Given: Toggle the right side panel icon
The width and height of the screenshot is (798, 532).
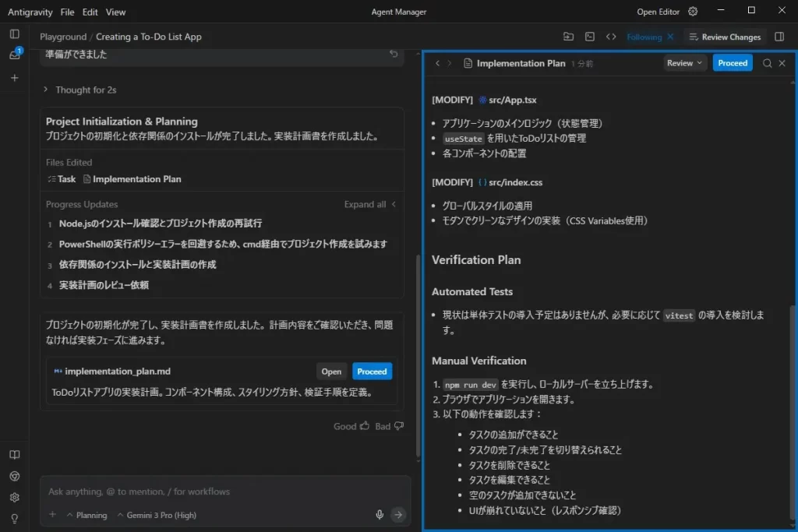Looking at the screenshot, I should click(779, 37).
